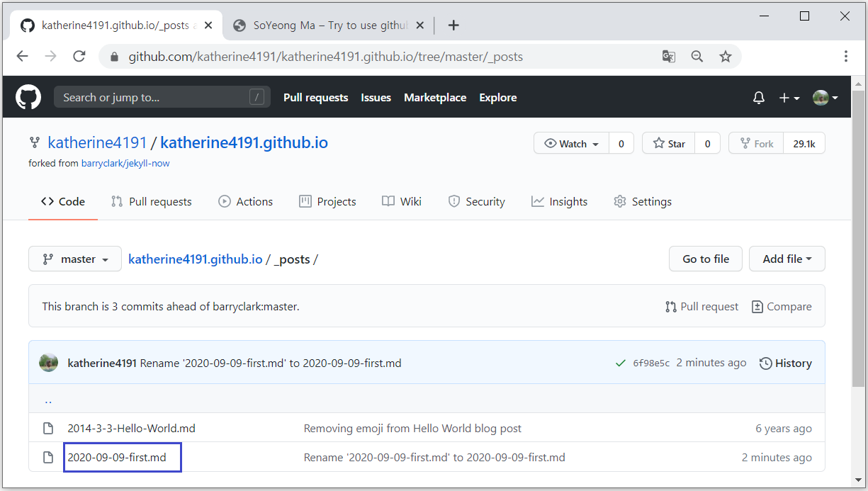Open the plus create-new menu

(x=789, y=98)
